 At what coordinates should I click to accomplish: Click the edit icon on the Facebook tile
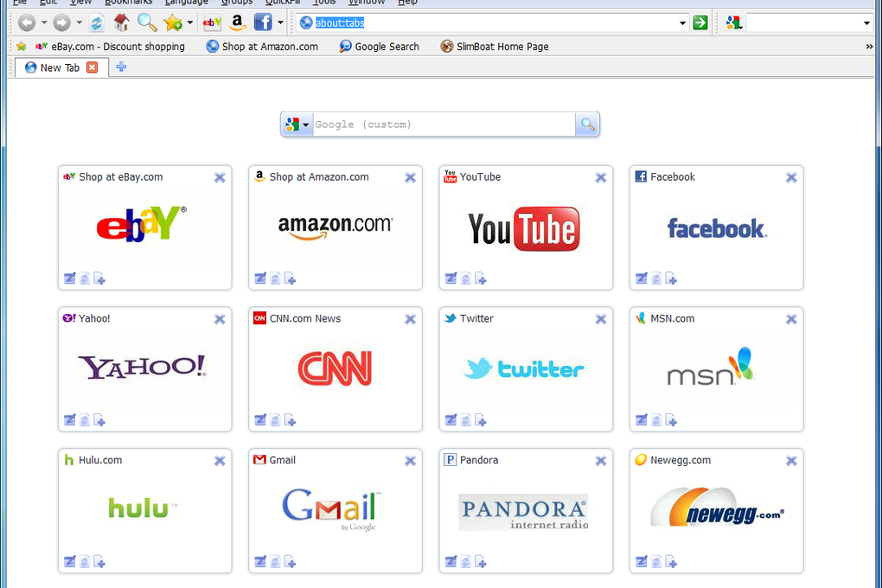click(x=642, y=278)
